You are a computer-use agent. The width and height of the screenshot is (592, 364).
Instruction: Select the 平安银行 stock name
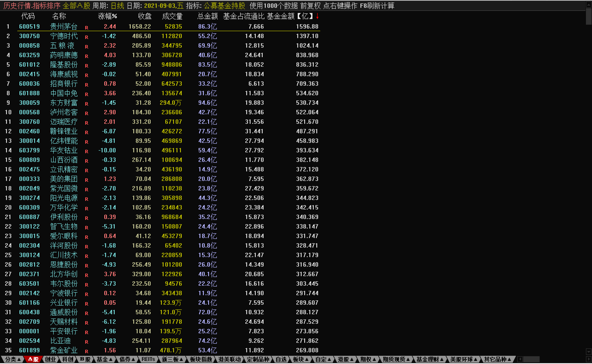[64, 331]
